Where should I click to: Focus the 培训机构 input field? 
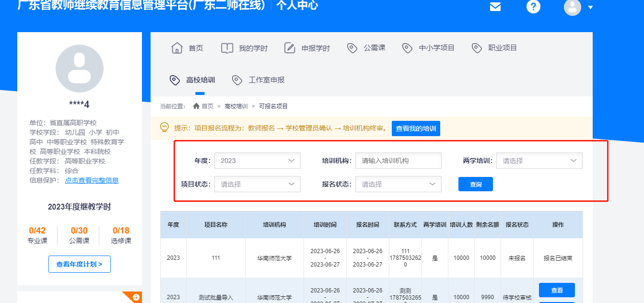(398, 161)
